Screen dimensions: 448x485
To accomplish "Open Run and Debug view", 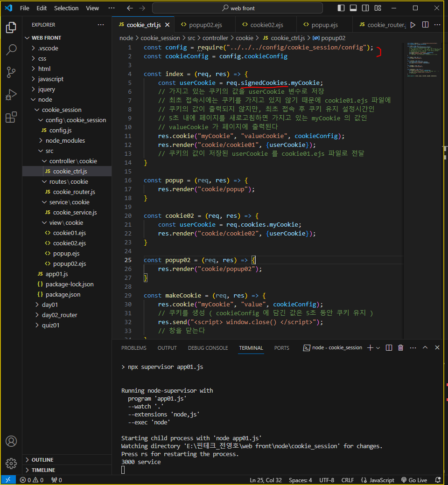I will tap(11, 95).
